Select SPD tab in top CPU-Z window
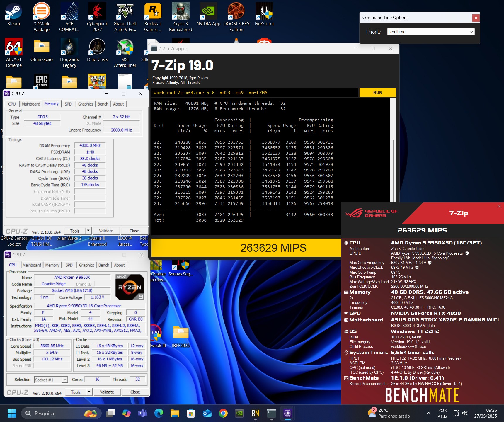The height and width of the screenshot is (422, 504). (68, 104)
